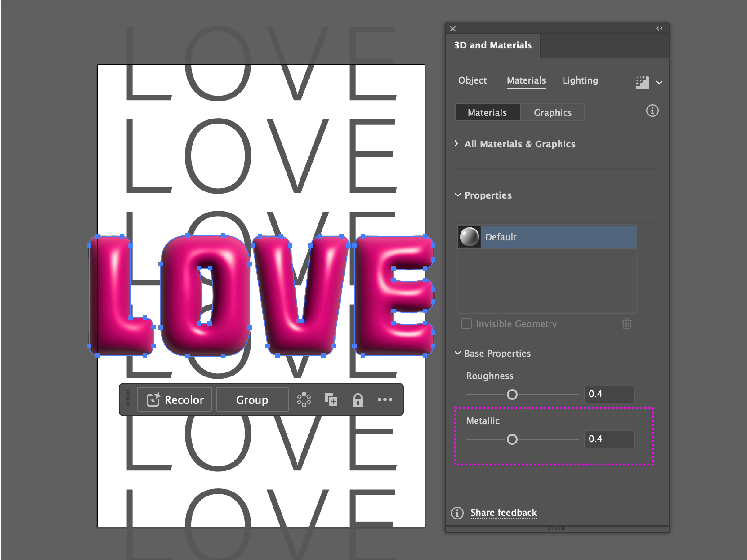Switch to the Object tab
Viewport: 747px width, 560px height.
[x=472, y=80]
